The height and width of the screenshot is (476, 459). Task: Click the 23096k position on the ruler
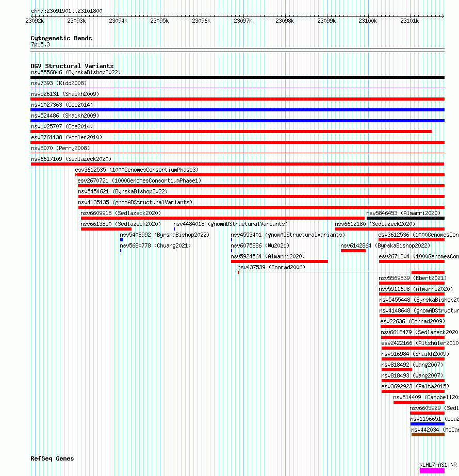point(201,21)
